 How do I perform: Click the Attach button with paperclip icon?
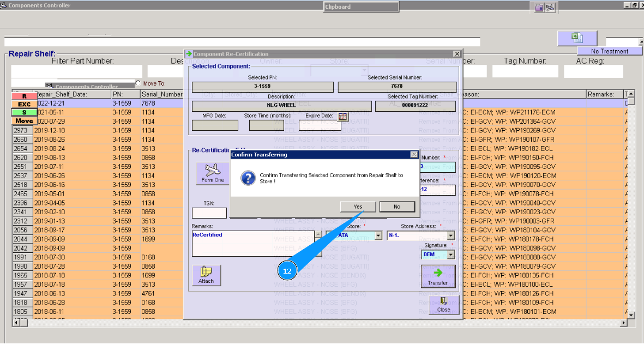206,275
